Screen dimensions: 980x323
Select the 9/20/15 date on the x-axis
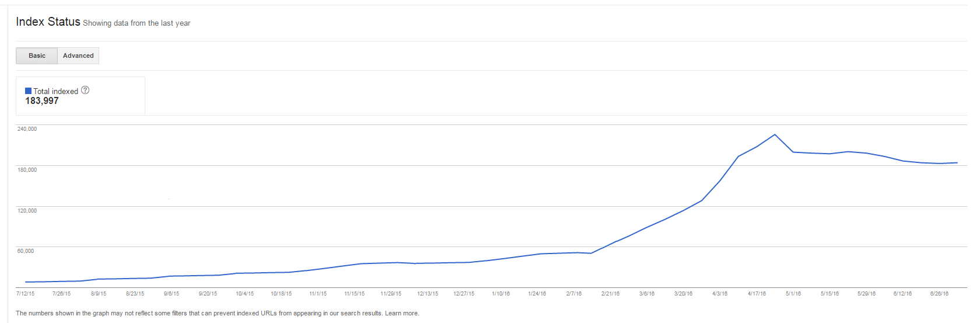point(208,294)
